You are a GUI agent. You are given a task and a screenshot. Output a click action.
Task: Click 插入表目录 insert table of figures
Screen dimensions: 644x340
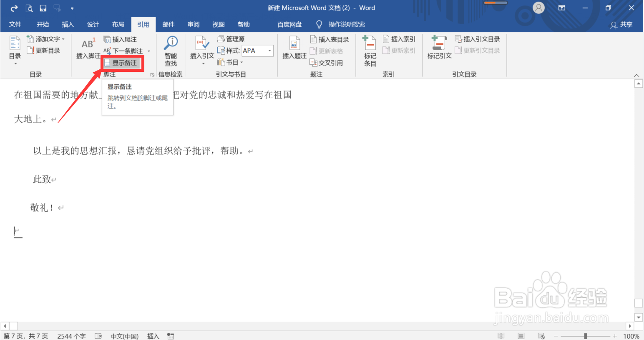coord(330,39)
